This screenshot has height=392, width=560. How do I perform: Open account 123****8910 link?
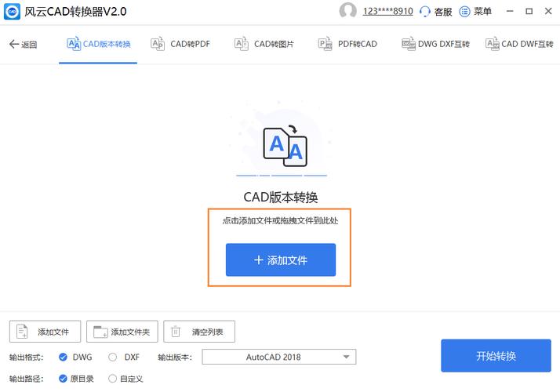(x=388, y=12)
